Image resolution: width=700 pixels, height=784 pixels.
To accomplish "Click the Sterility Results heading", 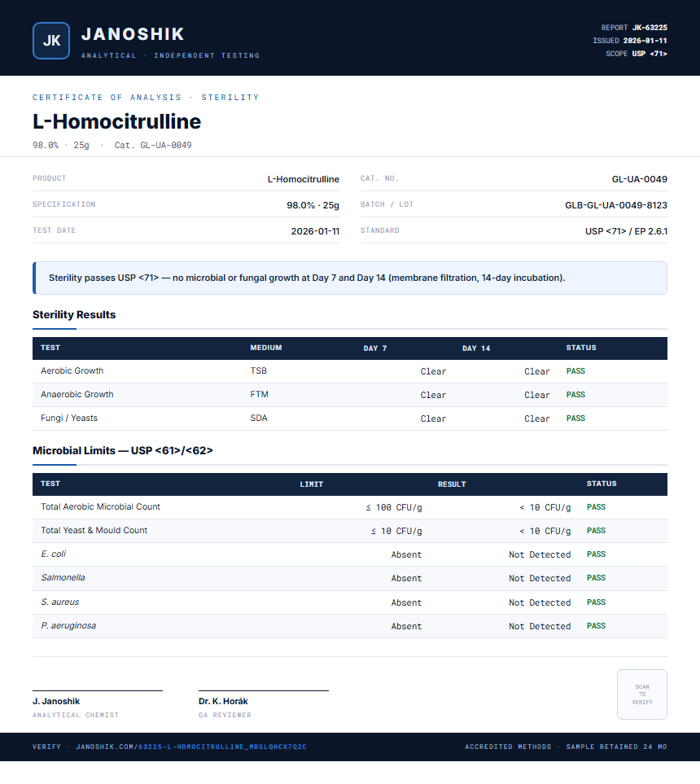I will (x=74, y=314).
